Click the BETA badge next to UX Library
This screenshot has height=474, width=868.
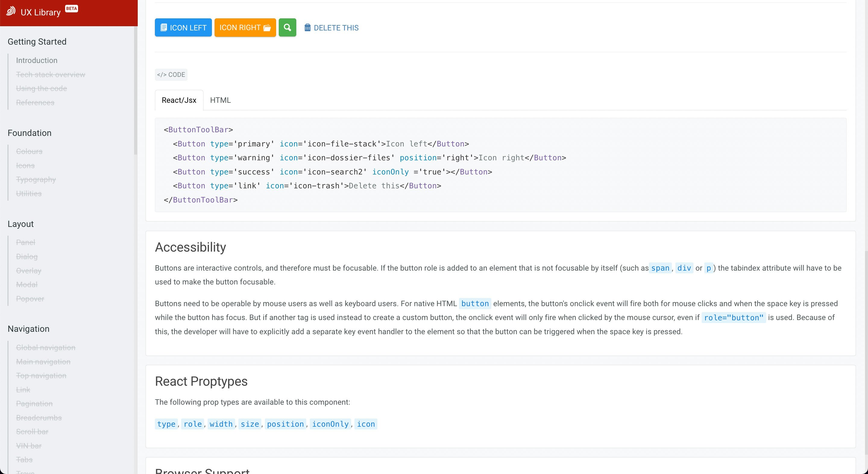[x=71, y=8]
